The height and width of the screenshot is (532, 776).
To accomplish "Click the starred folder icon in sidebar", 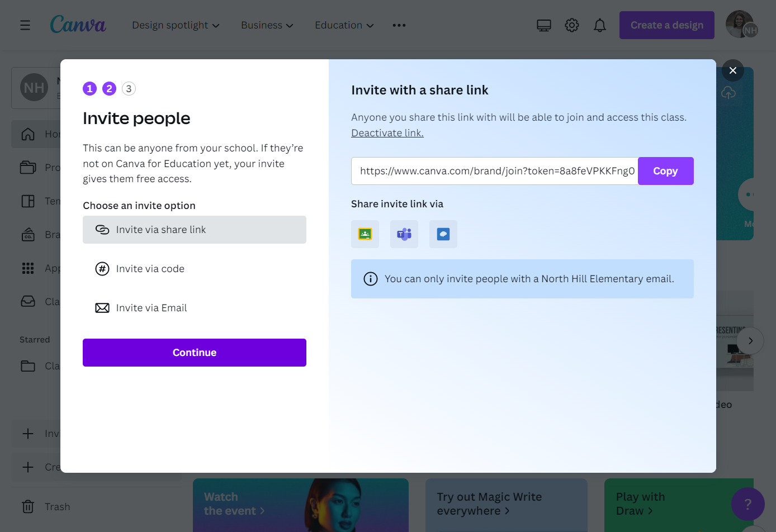I will (x=28, y=366).
